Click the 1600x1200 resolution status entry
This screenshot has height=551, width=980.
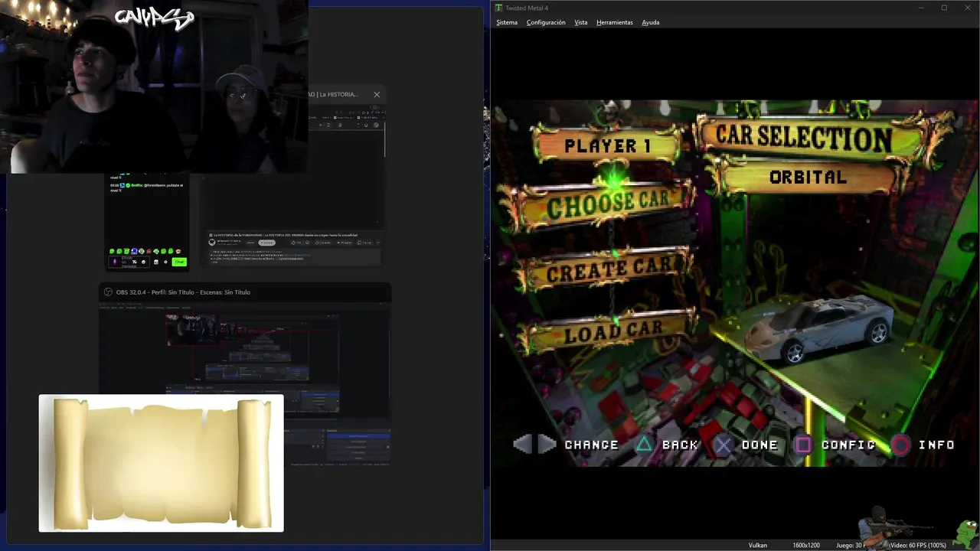coord(806,545)
